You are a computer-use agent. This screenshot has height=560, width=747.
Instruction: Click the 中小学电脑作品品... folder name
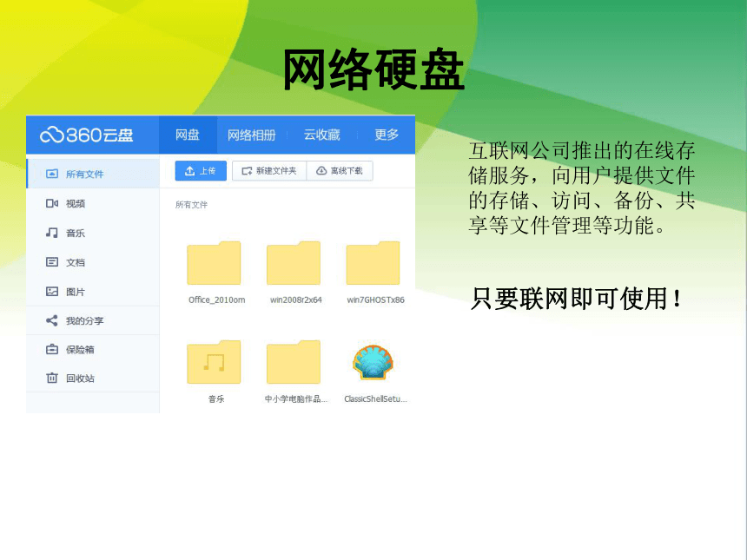tap(296, 399)
